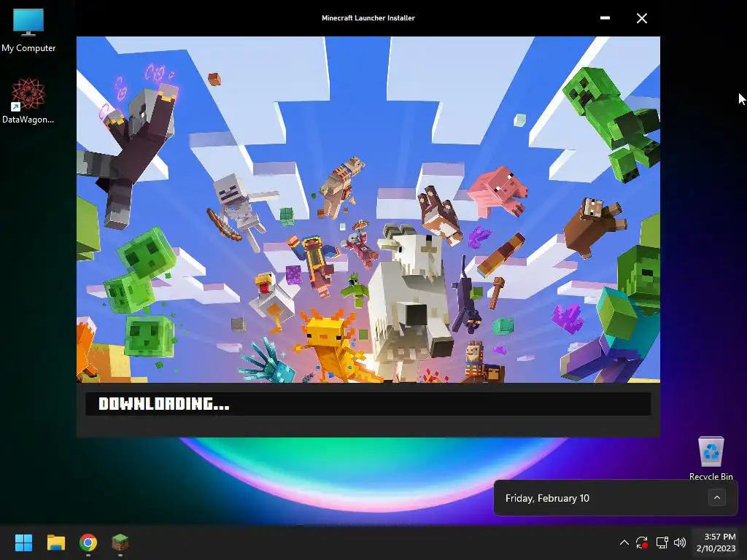
Task: Open the network status tray icon
Action: pos(662,542)
